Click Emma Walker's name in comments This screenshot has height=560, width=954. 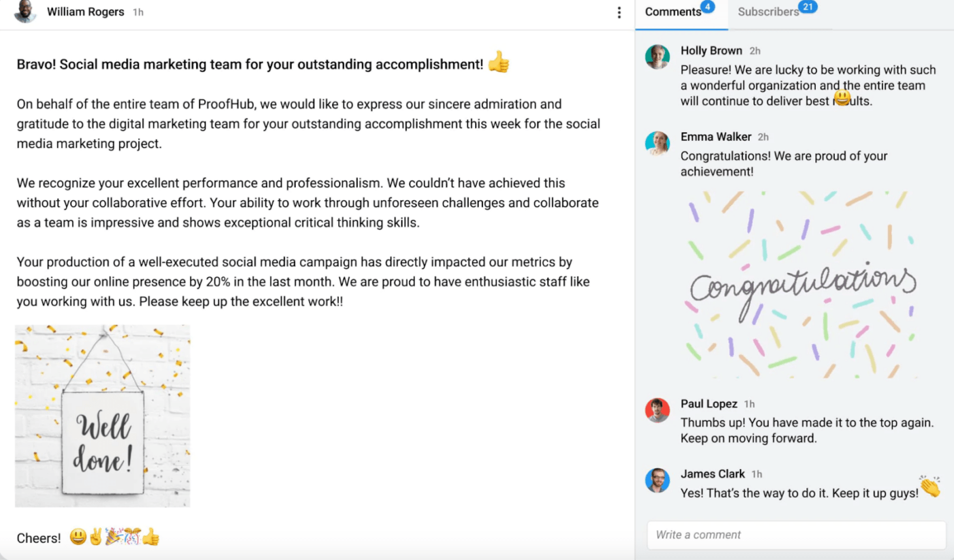715,137
